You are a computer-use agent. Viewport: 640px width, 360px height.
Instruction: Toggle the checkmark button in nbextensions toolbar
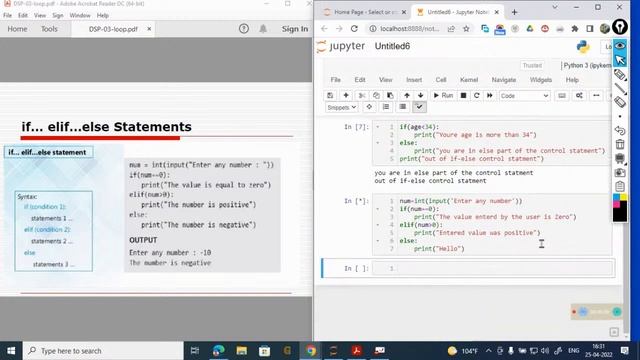click(x=419, y=107)
